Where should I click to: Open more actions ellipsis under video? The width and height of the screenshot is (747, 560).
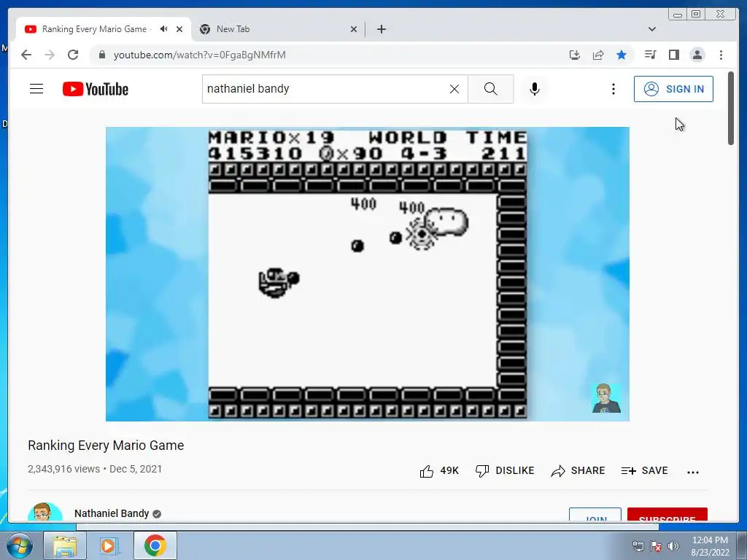coord(693,472)
